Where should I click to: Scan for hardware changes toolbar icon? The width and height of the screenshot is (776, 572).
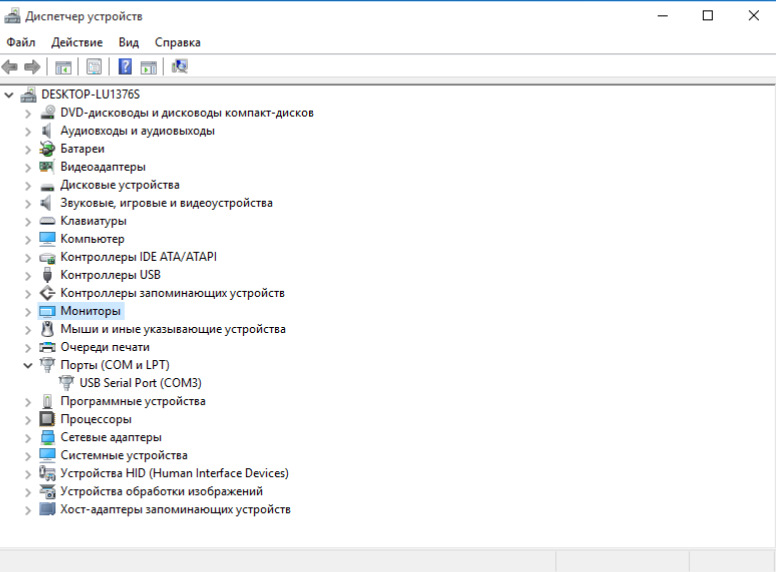coord(180,66)
